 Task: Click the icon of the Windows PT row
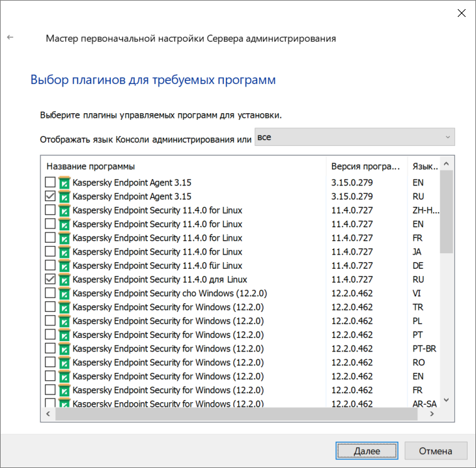pyautogui.click(x=64, y=335)
